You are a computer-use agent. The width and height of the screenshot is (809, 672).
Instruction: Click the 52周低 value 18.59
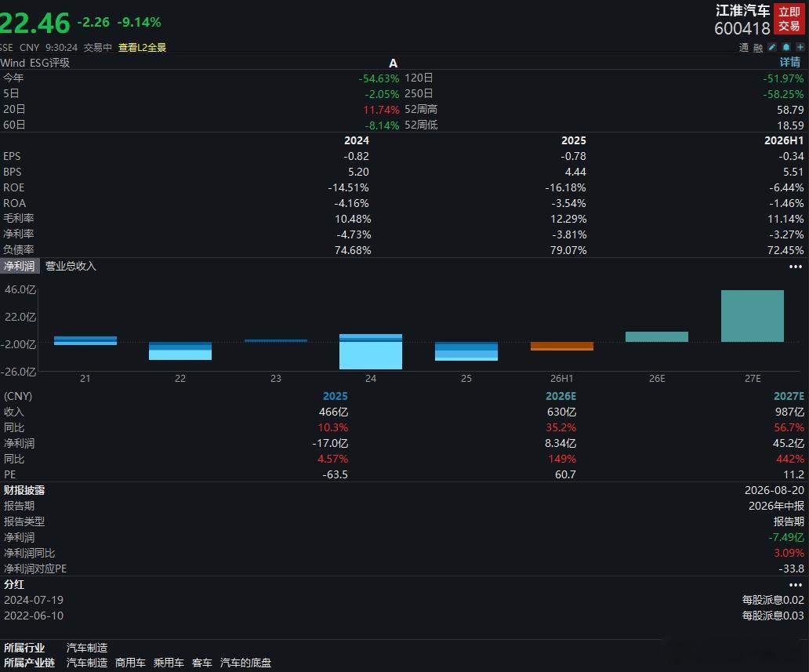point(790,125)
